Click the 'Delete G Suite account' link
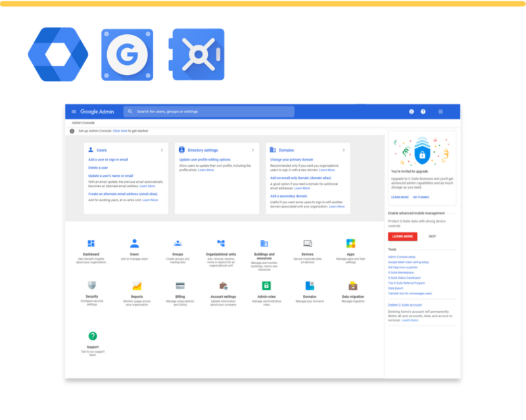Screen dimensions: 526x420 [x=405, y=305]
